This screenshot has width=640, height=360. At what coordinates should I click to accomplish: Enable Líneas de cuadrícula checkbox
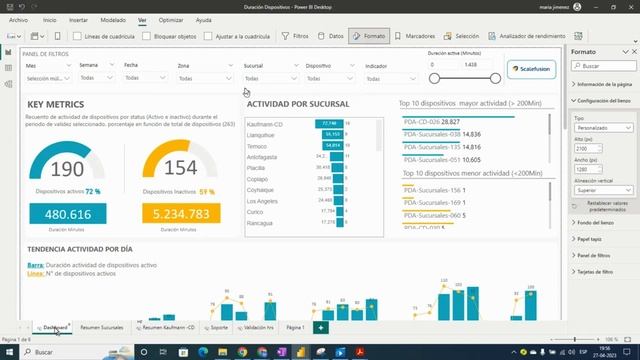click(x=77, y=36)
